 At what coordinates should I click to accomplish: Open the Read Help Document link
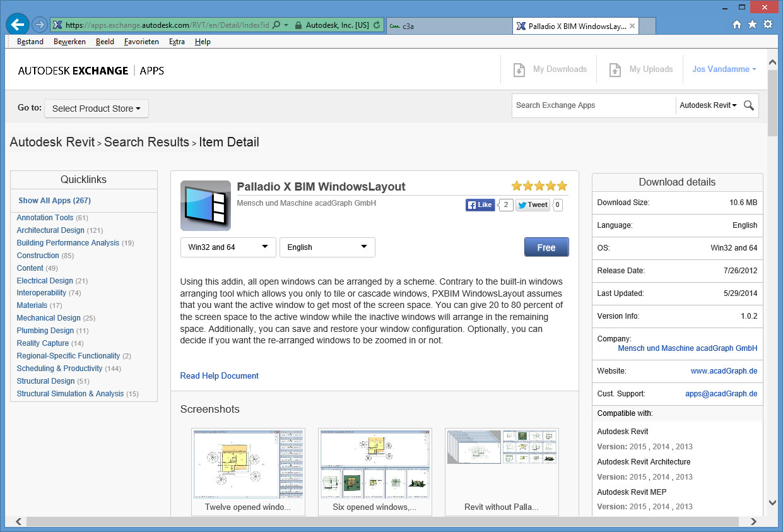point(220,375)
